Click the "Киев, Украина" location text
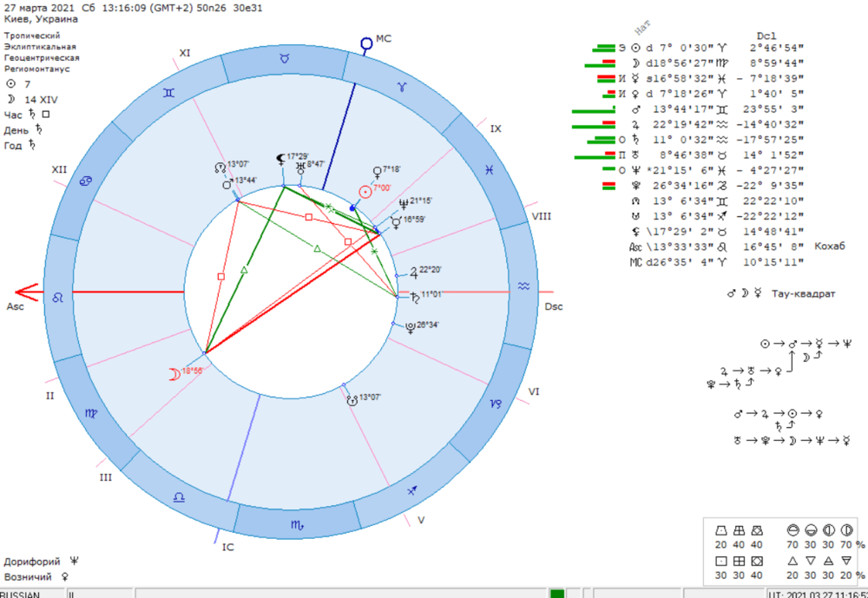Image resolution: width=868 pixels, height=598 pixels. 41,19
